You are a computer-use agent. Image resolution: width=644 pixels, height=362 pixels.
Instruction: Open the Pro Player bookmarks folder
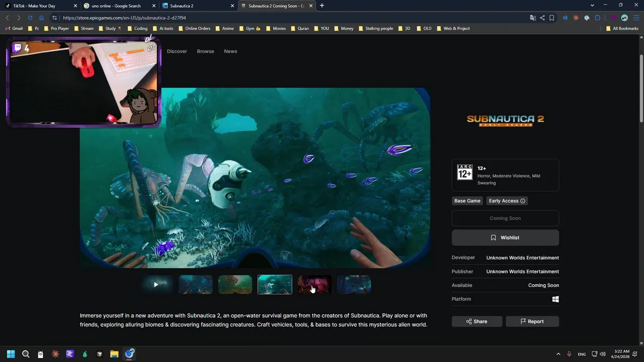(x=56, y=29)
